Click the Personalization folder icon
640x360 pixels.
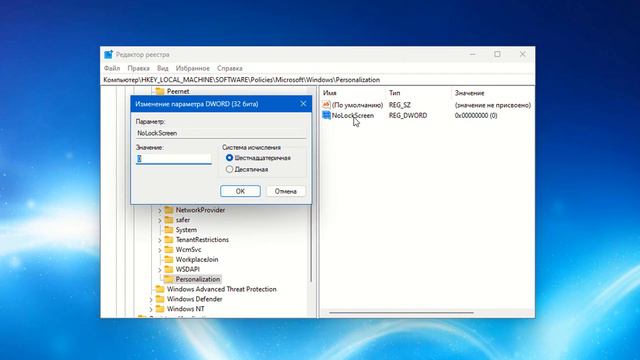click(x=169, y=279)
